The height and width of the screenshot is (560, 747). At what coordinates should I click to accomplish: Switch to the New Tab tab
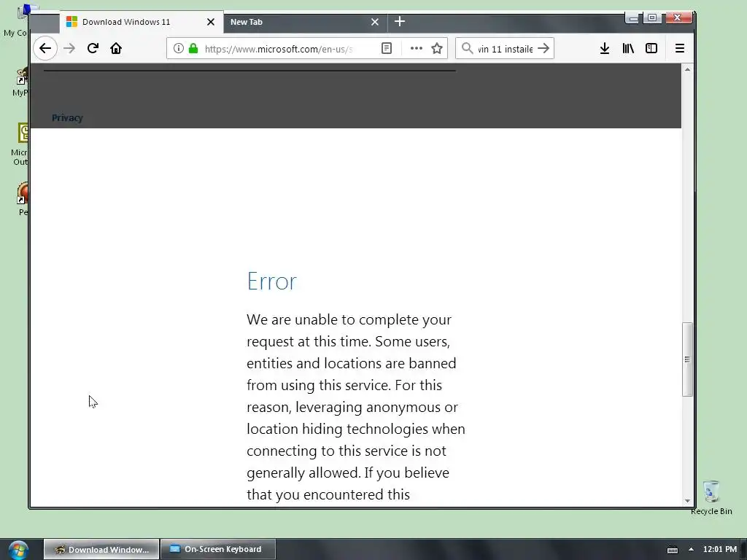[x=305, y=22]
